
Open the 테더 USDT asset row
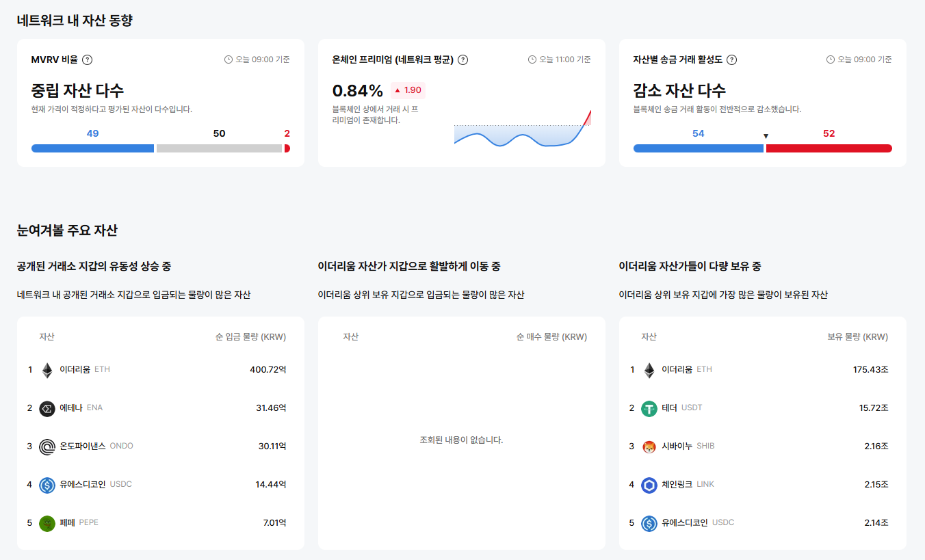pyautogui.click(x=763, y=408)
